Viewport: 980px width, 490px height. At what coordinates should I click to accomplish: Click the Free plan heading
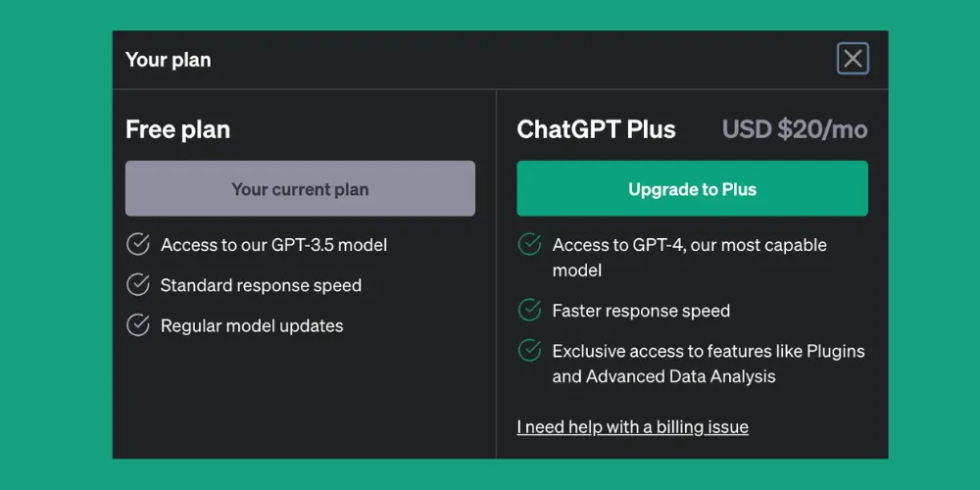[x=178, y=129]
